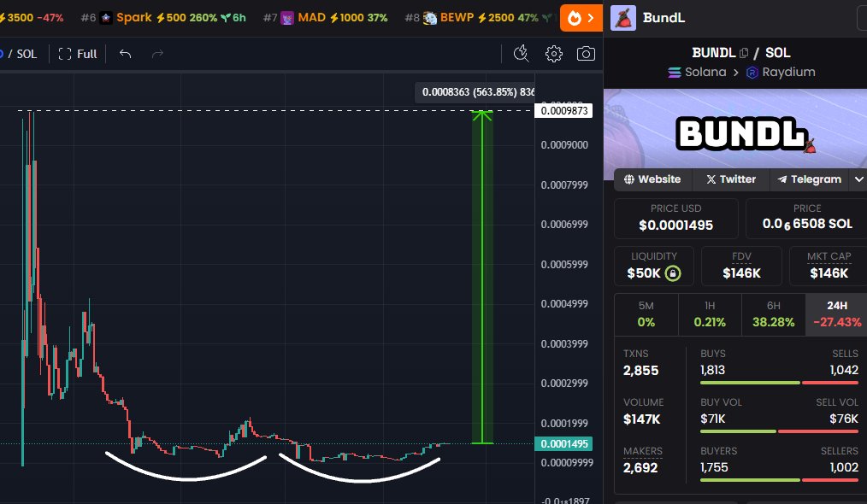867x504 pixels.
Task: Select the 6H timeframe tab
Action: pos(773,314)
